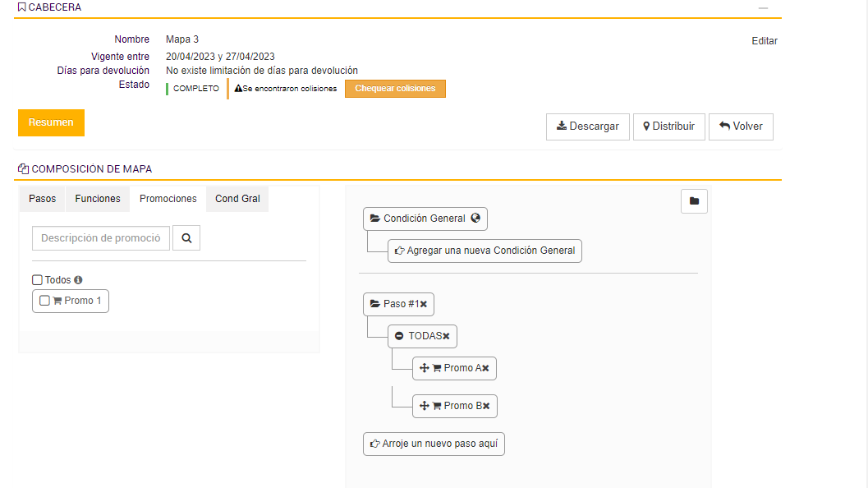Click the info icon next to Todos
Viewport: 868px width, 488px height.
point(79,280)
